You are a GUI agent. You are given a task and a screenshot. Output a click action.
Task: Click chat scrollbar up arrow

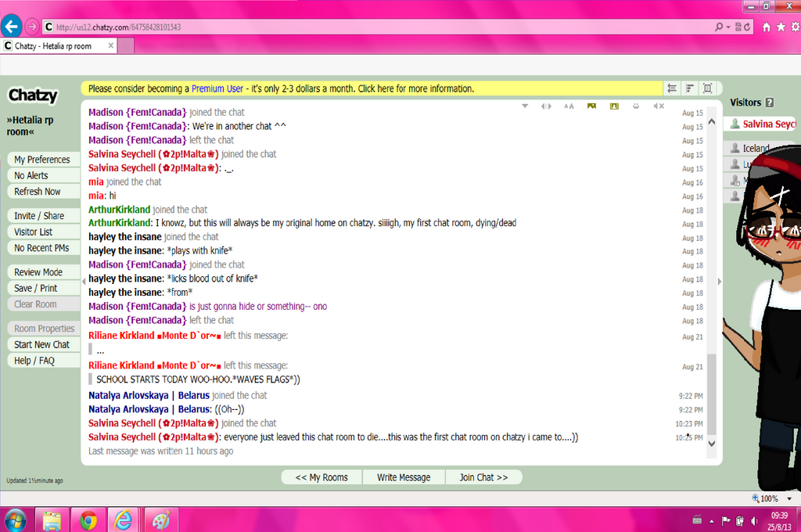click(x=712, y=122)
